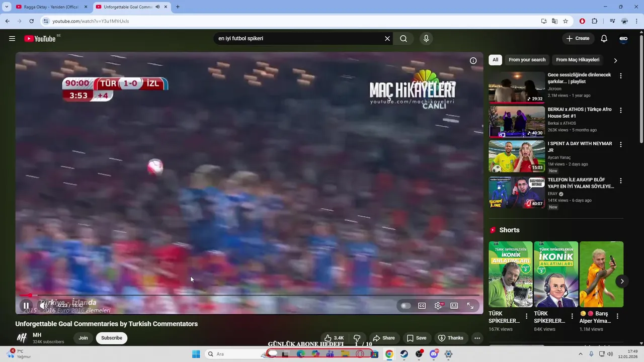Open I SPENT A DAY WITH NEYMAR video
644x362 pixels.
[x=517, y=156]
